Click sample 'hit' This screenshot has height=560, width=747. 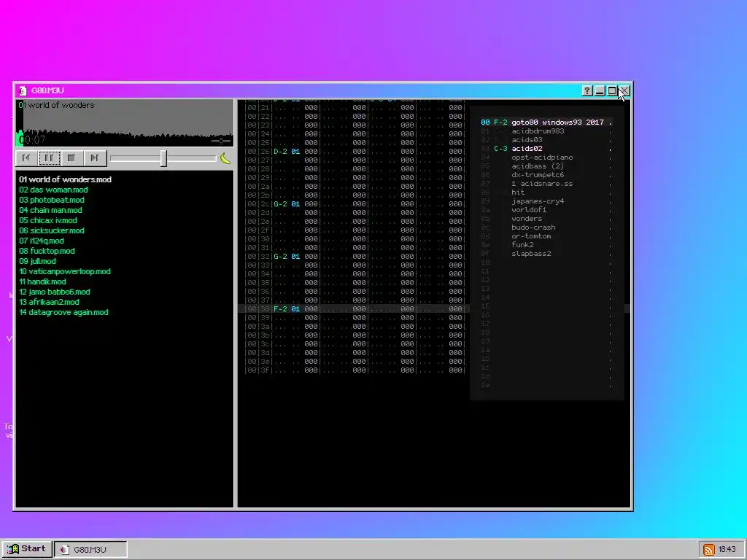tap(518, 192)
